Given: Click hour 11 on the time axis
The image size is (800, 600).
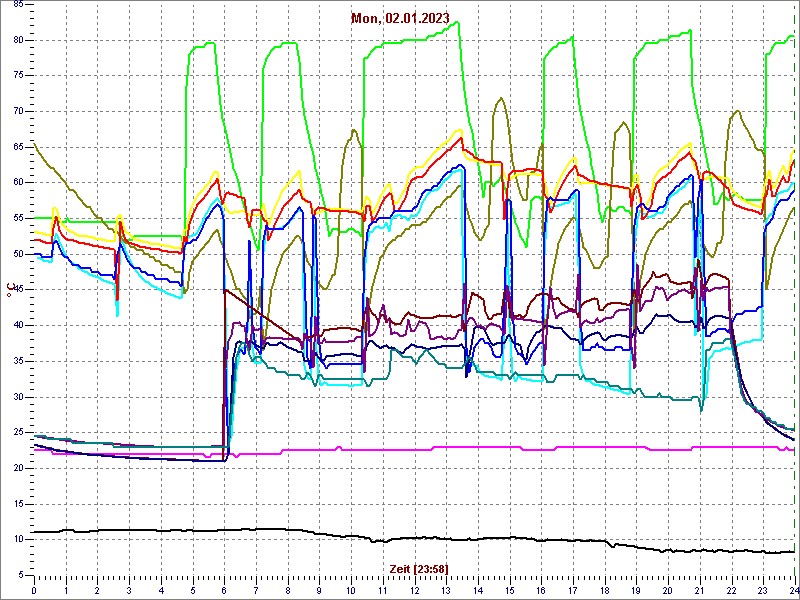Looking at the screenshot, I should pyautogui.click(x=383, y=590).
